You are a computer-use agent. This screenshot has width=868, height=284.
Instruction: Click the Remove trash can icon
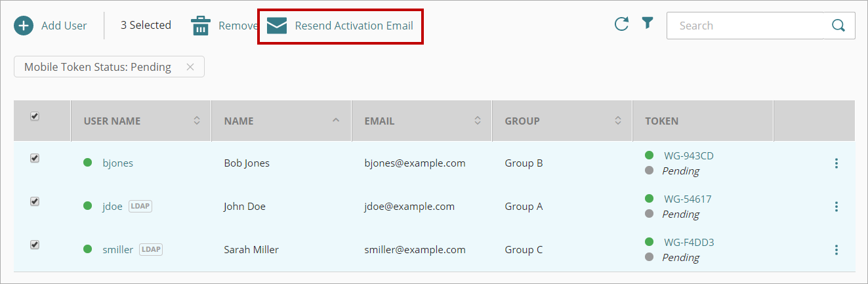(200, 26)
